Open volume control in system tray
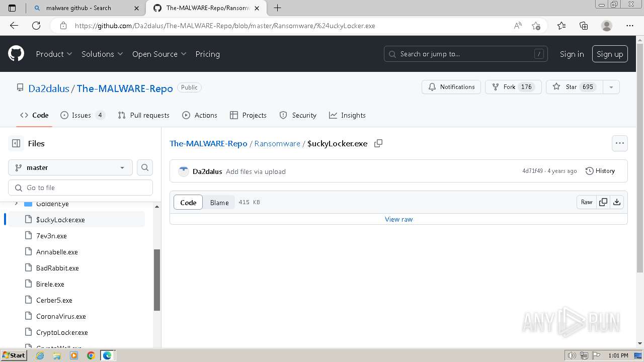Screen dimensions: 644x362 tap(572, 355)
